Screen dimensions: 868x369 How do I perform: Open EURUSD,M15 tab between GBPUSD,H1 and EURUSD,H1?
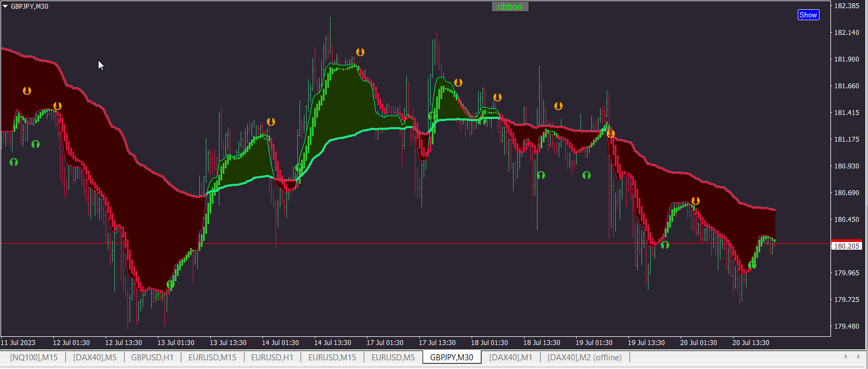click(212, 358)
